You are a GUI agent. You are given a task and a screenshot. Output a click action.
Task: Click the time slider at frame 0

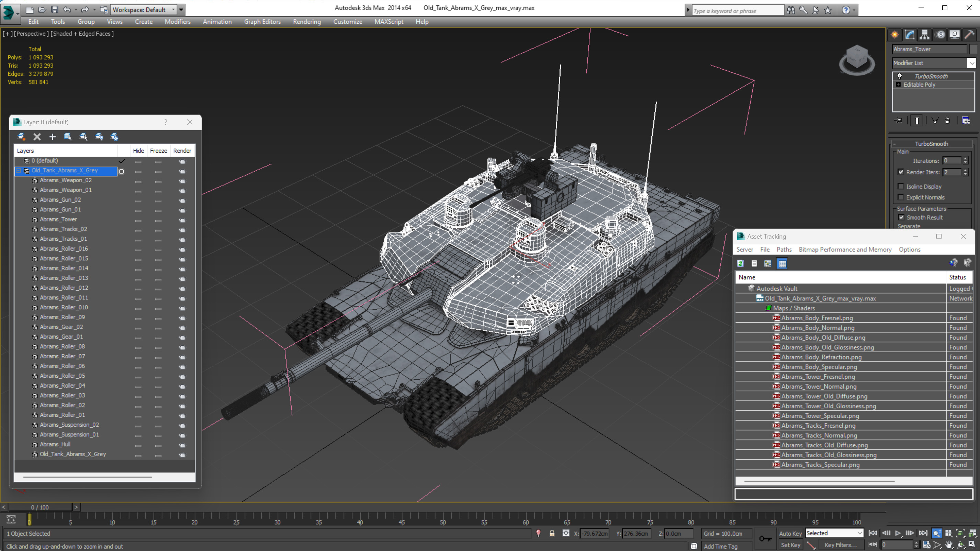click(x=40, y=507)
